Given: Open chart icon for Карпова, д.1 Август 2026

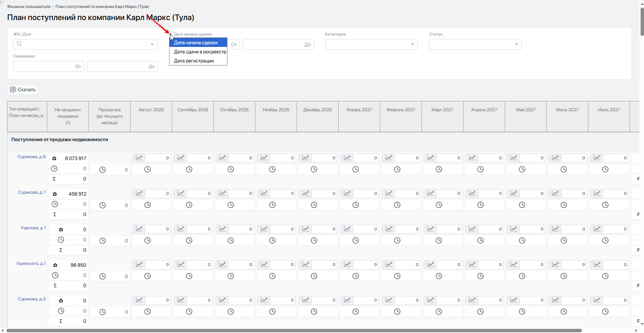Looking at the screenshot, I should click(139, 229).
